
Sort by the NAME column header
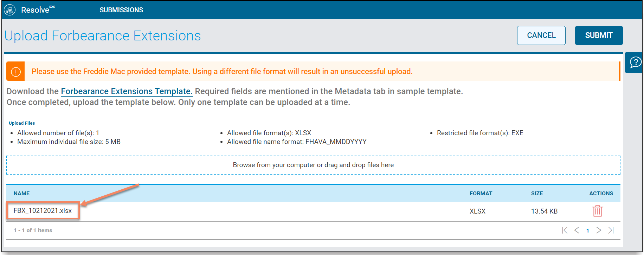point(22,194)
